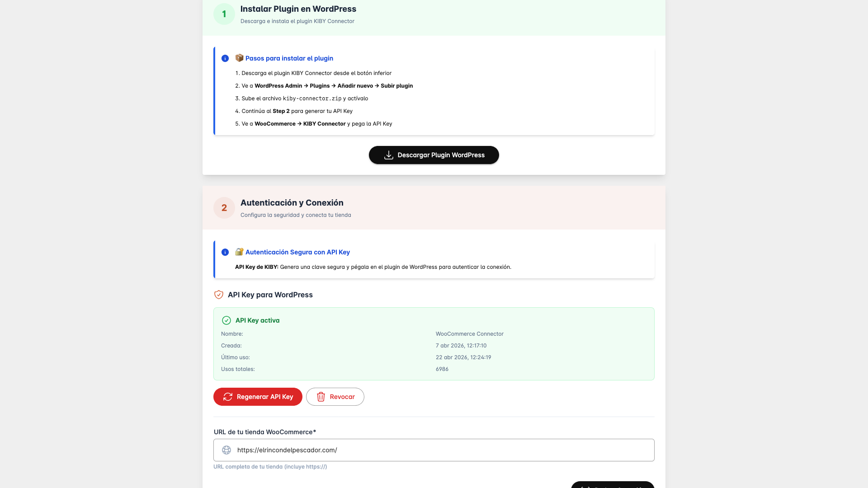
Task: Click the green checkmark circle icon
Action: (x=226, y=320)
